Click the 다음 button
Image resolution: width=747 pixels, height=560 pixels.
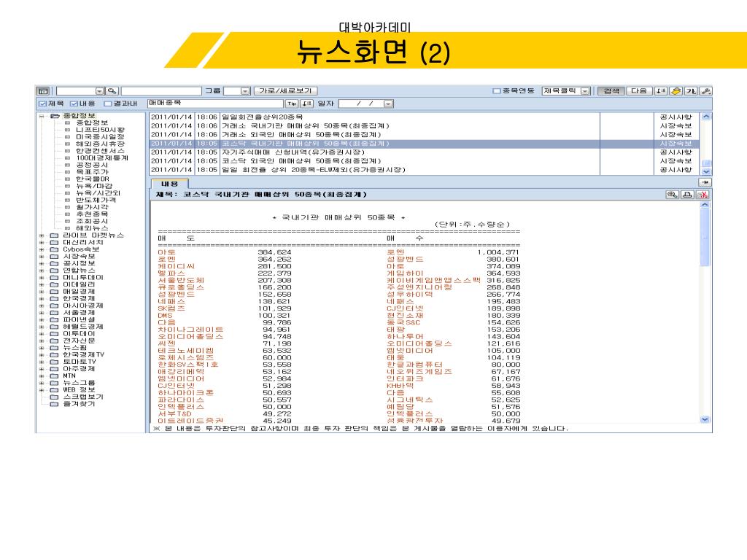point(639,91)
